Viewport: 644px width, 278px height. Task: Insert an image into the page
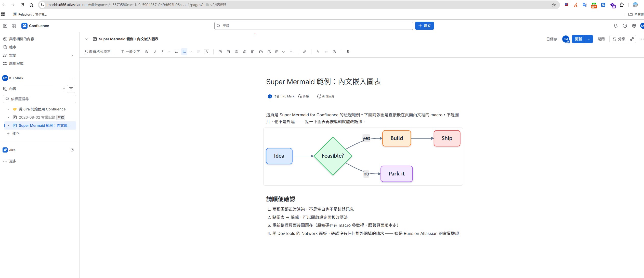228,52
